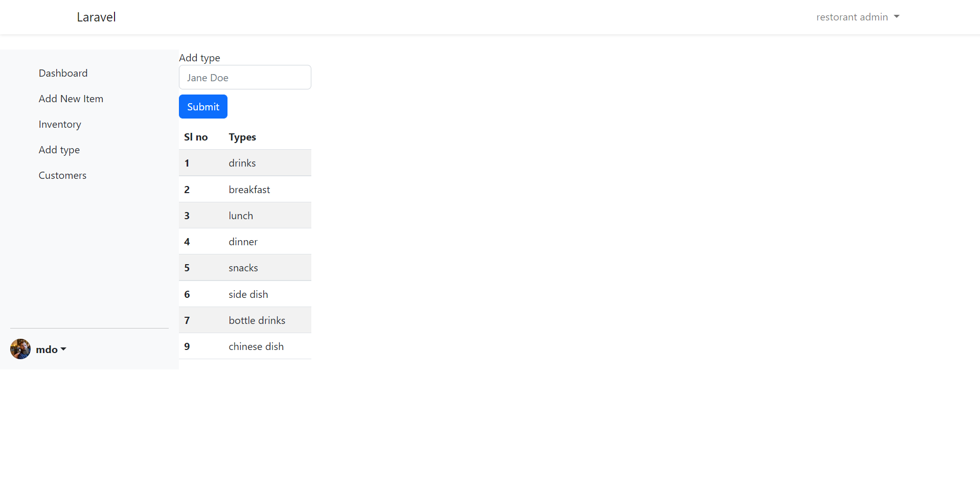This screenshot has width=980, height=491.
Task: Click the lunch type entry
Action: [241, 216]
